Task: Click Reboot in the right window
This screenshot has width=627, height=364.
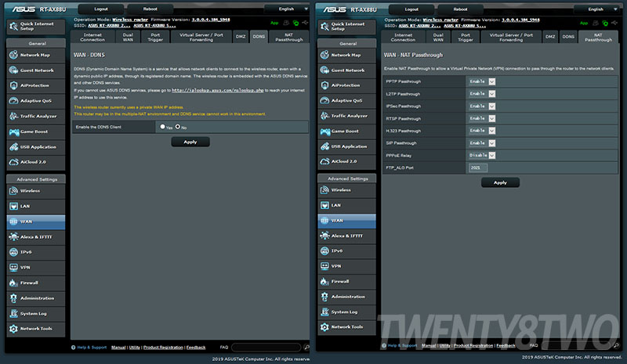Action: pyautogui.click(x=460, y=9)
